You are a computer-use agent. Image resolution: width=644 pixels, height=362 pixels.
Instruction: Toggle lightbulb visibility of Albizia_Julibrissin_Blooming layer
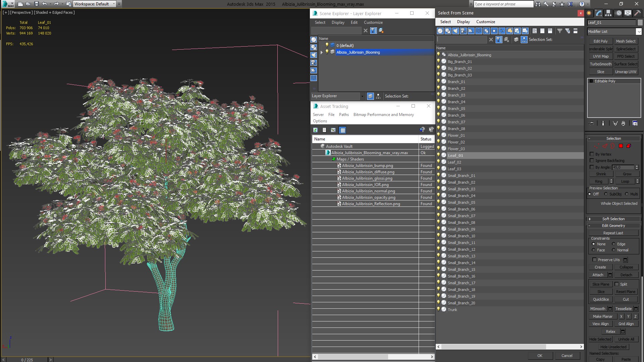coord(327,52)
